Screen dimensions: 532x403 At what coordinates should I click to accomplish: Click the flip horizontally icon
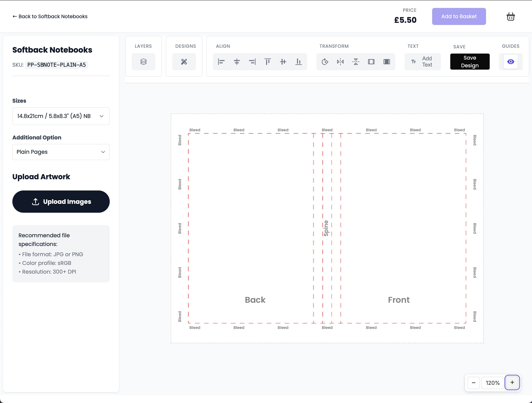pos(340,62)
